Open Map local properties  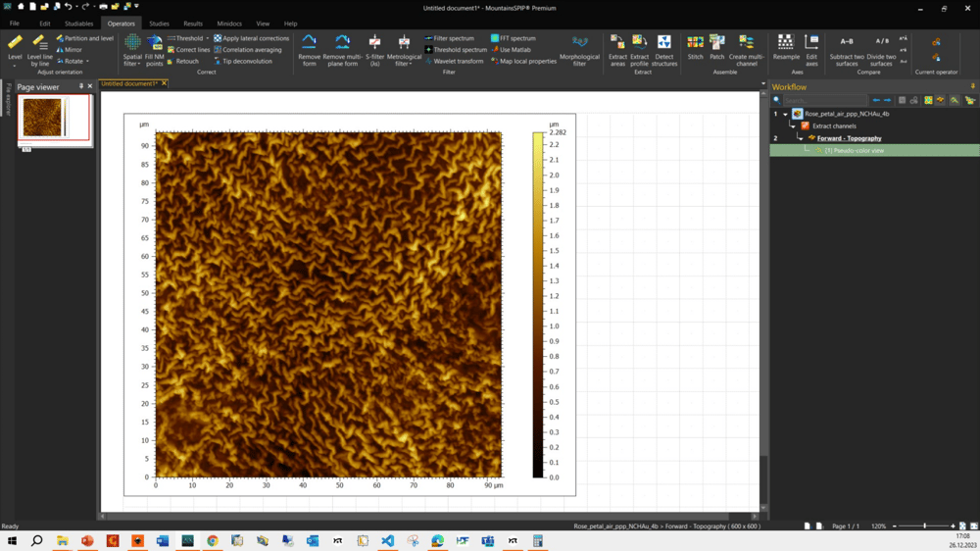pyautogui.click(x=523, y=62)
